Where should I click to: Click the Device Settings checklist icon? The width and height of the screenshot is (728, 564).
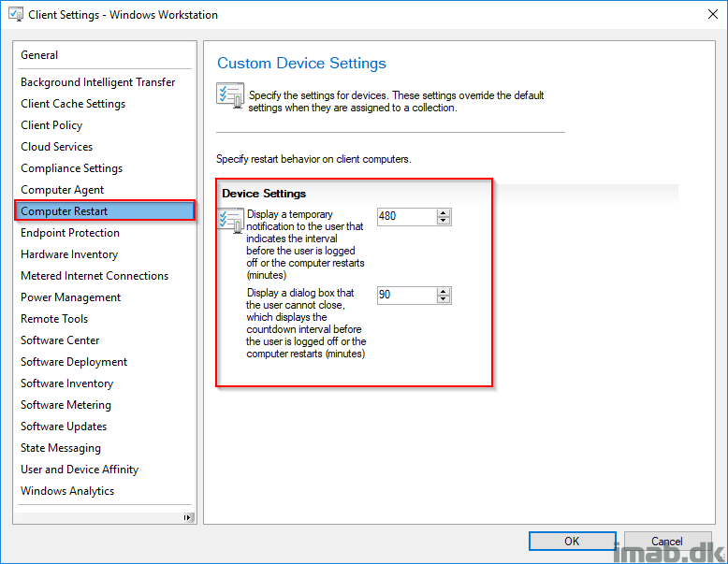[231, 220]
